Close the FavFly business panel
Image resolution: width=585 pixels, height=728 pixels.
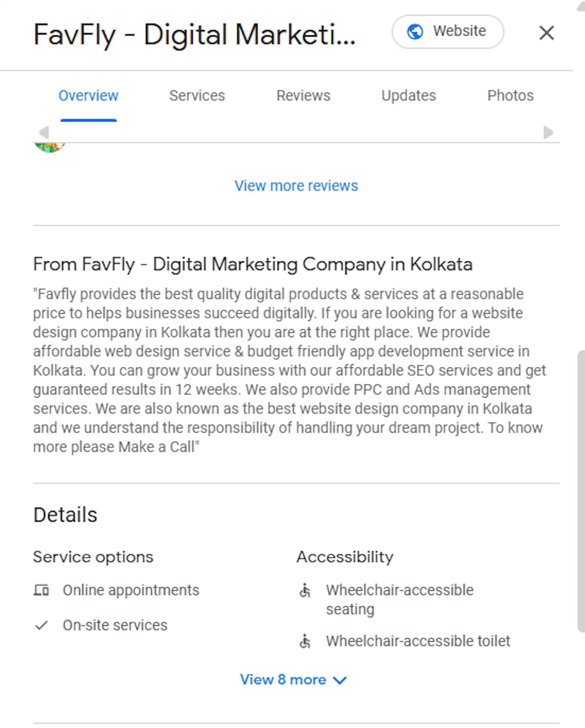(546, 33)
